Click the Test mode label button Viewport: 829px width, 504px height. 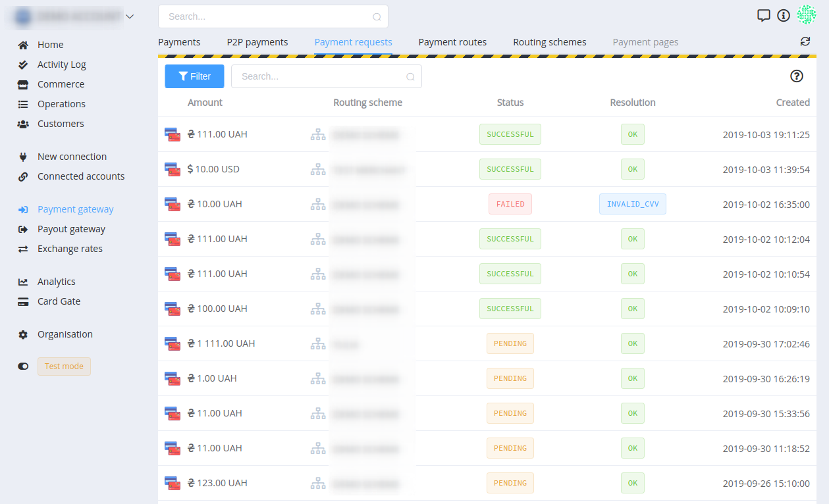coord(64,366)
